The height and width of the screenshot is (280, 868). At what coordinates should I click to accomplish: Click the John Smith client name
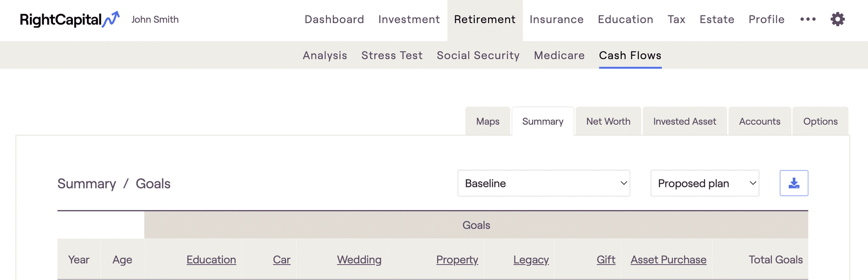[155, 19]
